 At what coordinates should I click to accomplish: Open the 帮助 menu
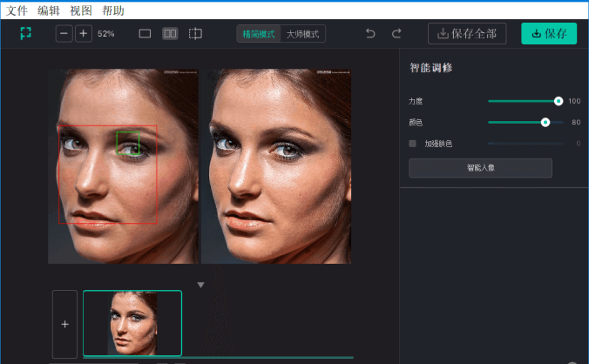coord(112,10)
